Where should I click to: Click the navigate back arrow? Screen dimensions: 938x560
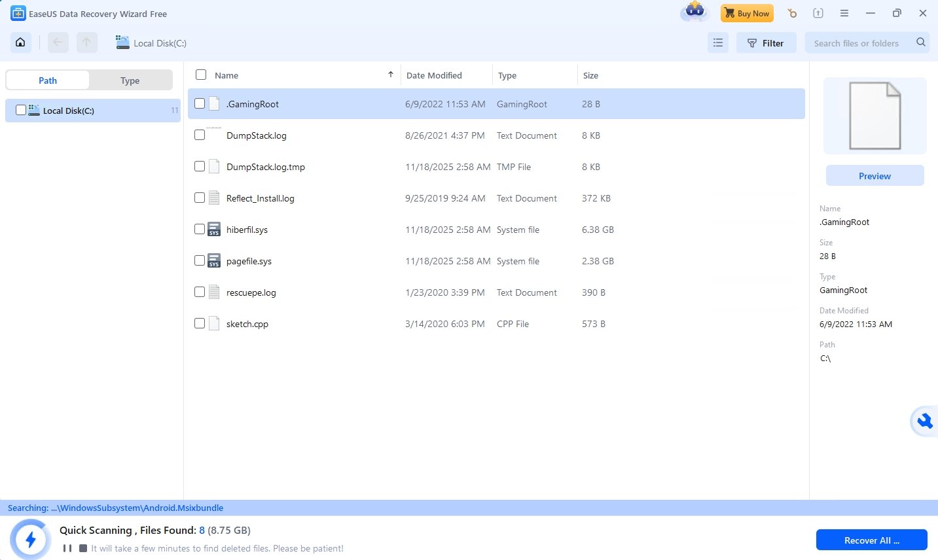click(58, 43)
